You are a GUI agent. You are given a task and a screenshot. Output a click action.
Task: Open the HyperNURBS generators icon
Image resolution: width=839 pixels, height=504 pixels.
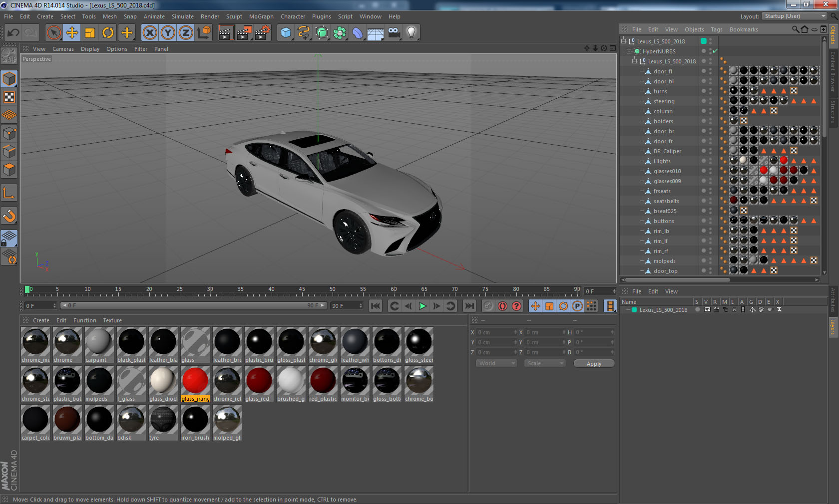point(322,33)
